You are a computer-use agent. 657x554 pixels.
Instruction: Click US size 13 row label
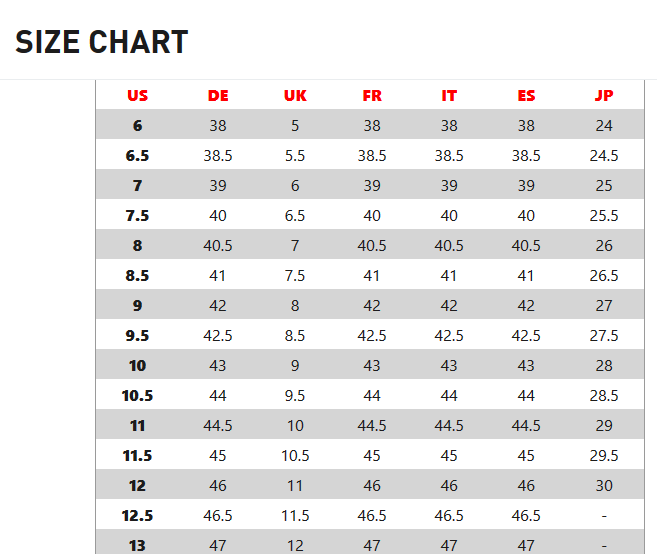[x=137, y=545]
